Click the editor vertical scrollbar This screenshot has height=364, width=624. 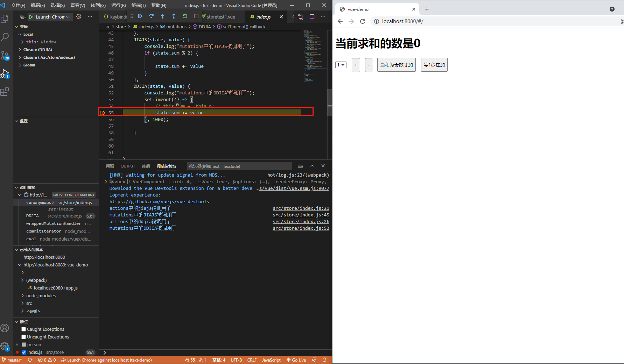coord(330,102)
